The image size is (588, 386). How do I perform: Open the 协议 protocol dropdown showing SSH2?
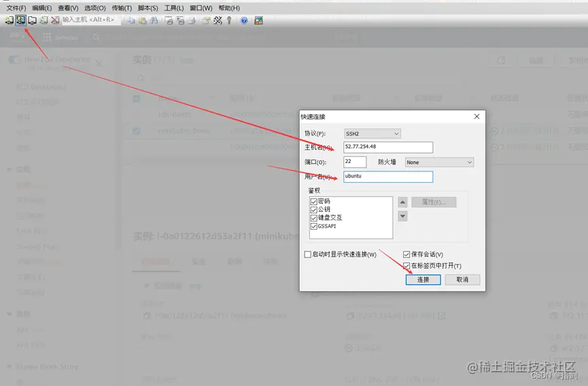click(x=373, y=133)
